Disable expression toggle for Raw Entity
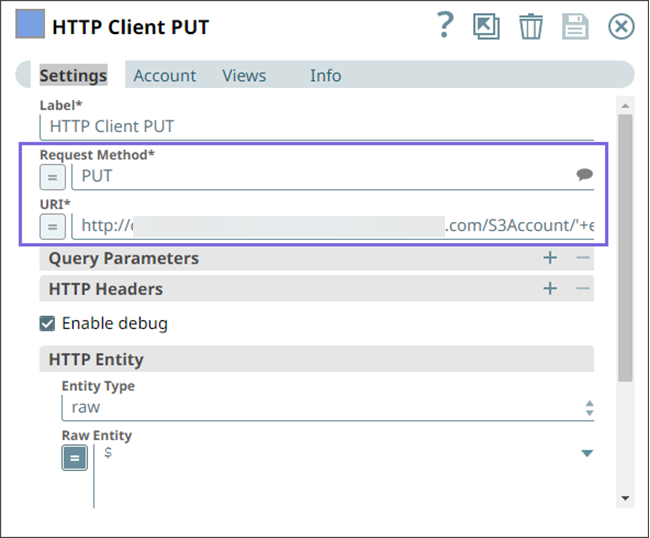This screenshot has height=538, width=650. (74, 457)
